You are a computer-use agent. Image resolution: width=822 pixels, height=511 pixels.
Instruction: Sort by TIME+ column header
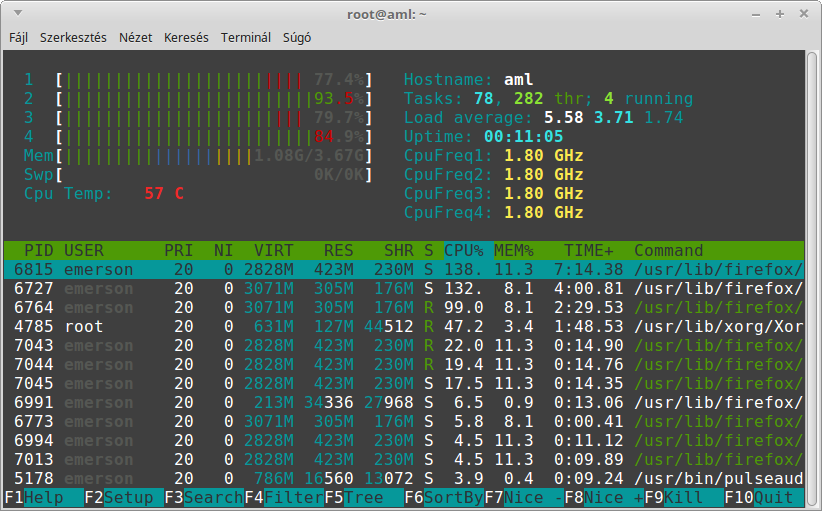(589, 251)
